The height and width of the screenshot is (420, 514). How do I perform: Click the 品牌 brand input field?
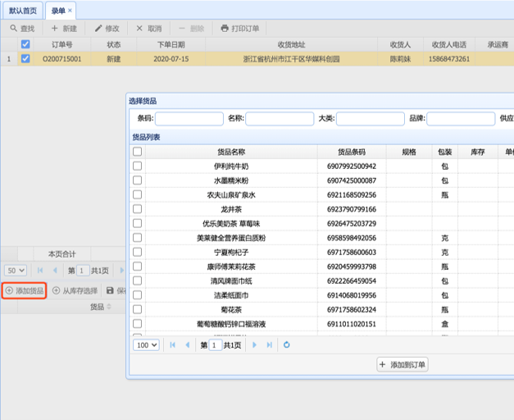[x=461, y=118]
